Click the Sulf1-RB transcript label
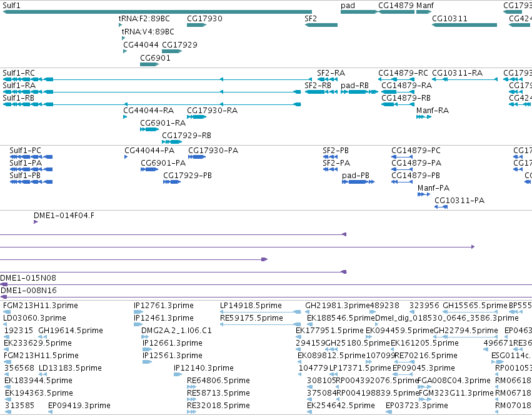 19,97
